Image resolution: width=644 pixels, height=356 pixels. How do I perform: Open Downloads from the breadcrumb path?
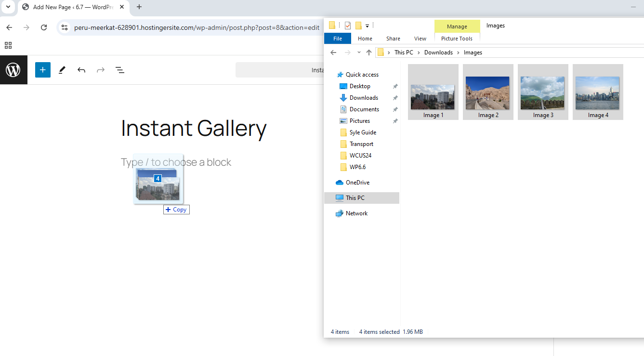(x=438, y=52)
